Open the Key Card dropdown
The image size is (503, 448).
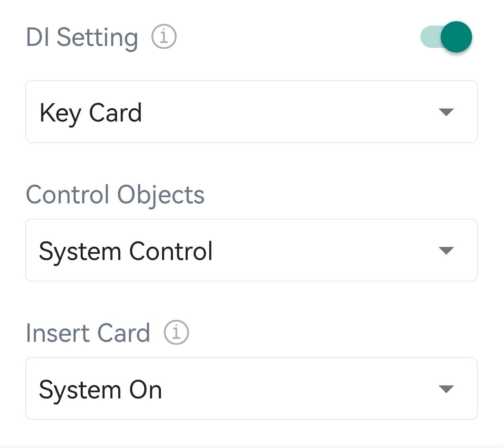(251, 112)
